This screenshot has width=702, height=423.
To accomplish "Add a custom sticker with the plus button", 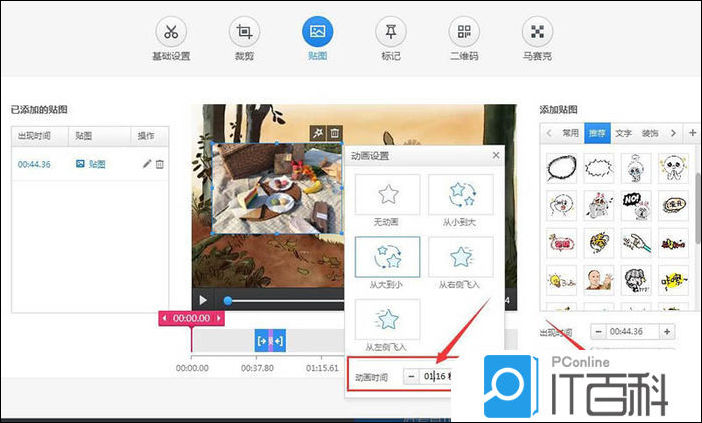I will click(x=693, y=133).
